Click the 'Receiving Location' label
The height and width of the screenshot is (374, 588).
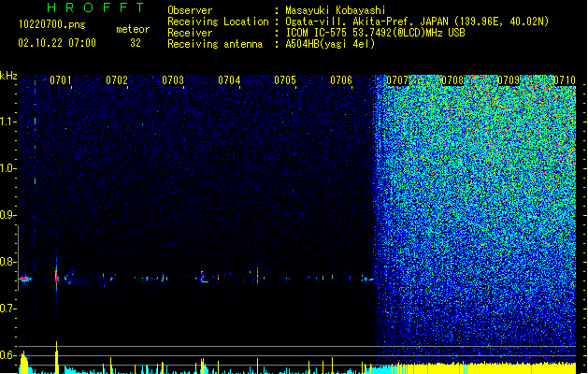tap(218, 22)
